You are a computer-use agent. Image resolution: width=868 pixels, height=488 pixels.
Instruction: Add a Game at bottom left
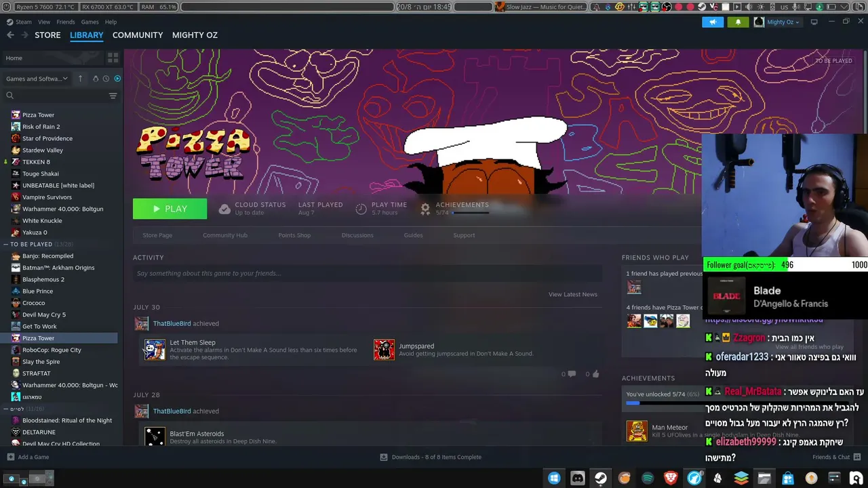click(28, 457)
